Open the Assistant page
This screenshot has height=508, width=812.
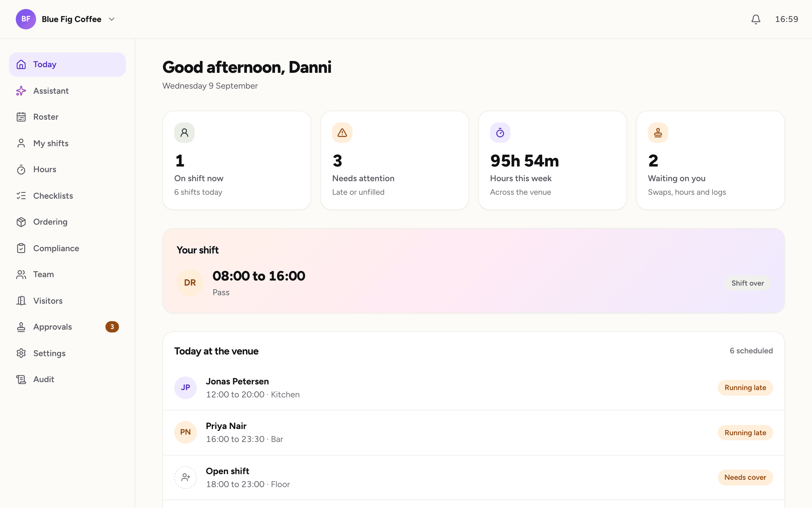tap(67, 91)
